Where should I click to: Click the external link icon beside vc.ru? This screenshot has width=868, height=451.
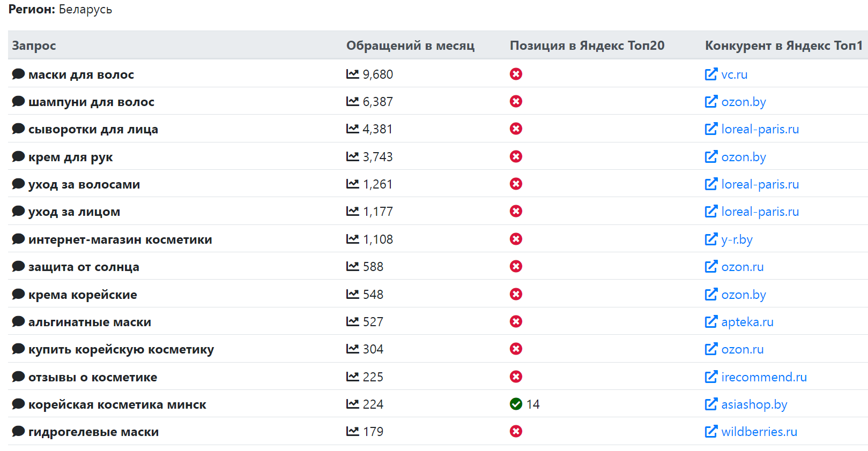pos(711,74)
